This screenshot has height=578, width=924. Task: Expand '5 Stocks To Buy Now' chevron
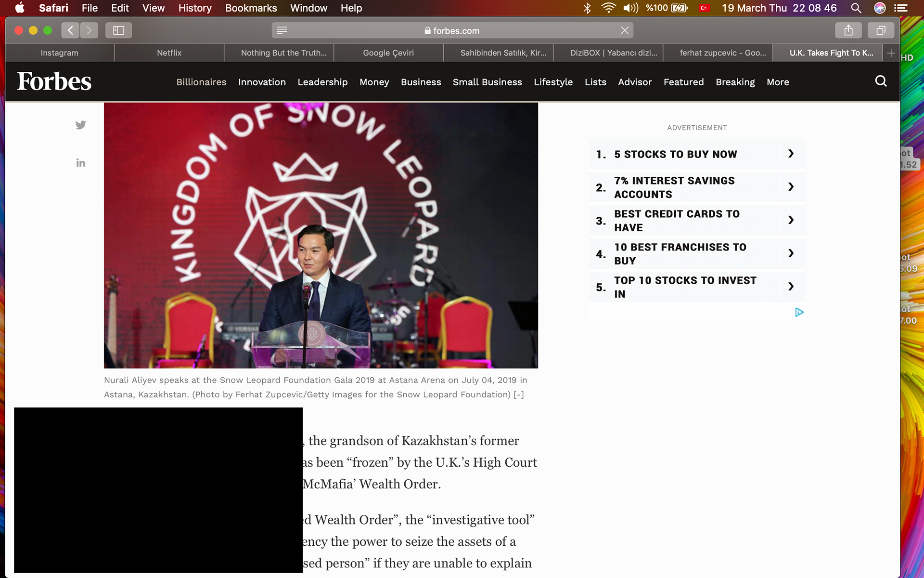point(791,154)
